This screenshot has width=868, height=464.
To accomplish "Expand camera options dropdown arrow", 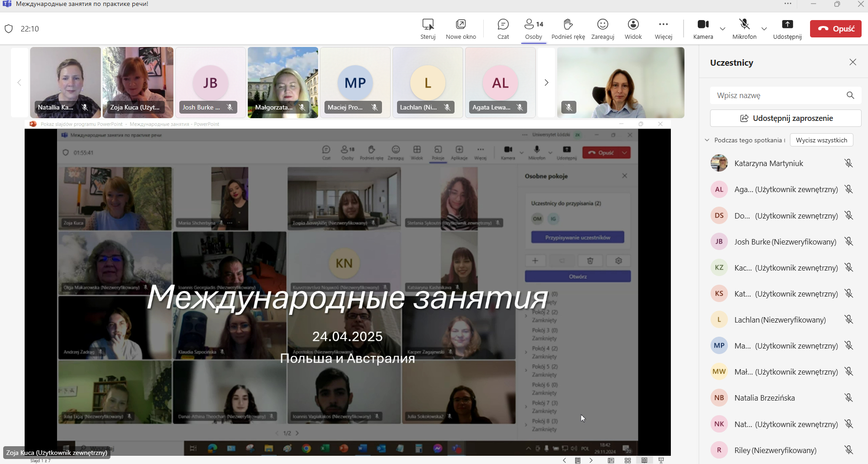I will 722,29.
